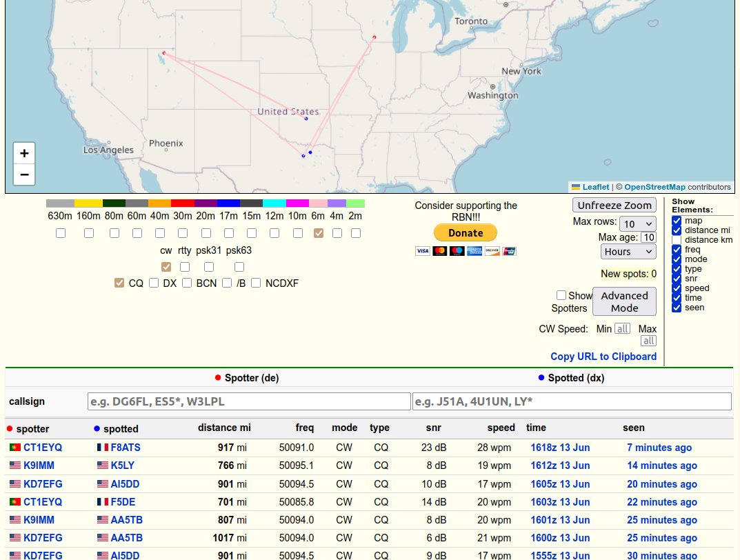The height and width of the screenshot is (560, 740).
Task: Click the CW Speed Max field
Action: [648, 341]
